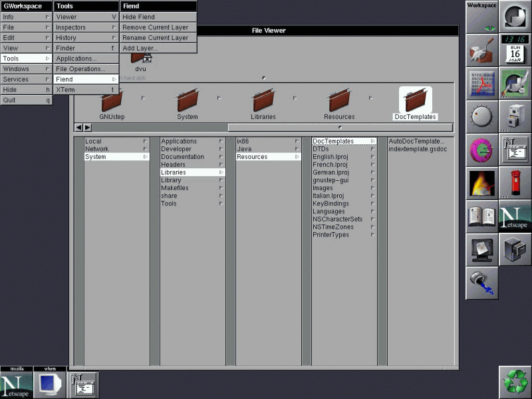532x399 pixels.
Task: Click the calendar clock dock tile
Action: pos(515,50)
